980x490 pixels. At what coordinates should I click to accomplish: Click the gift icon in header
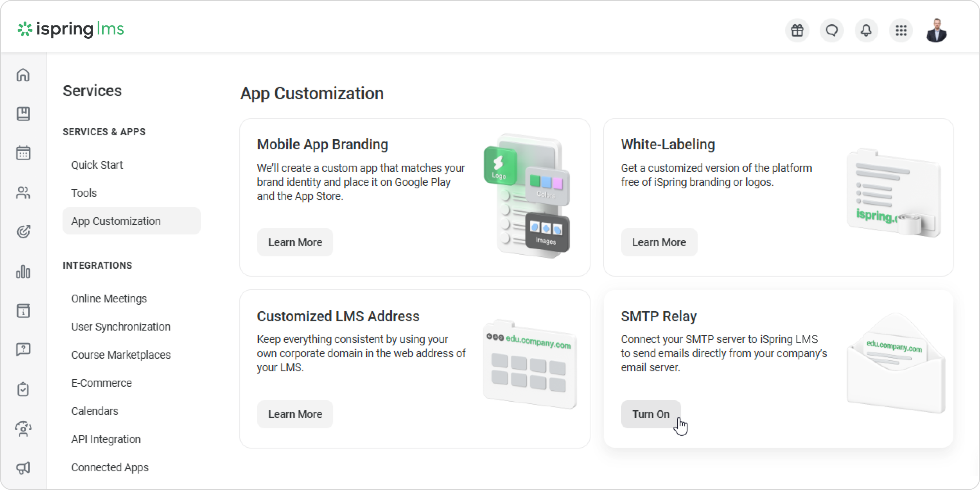(x=797, y=30)
